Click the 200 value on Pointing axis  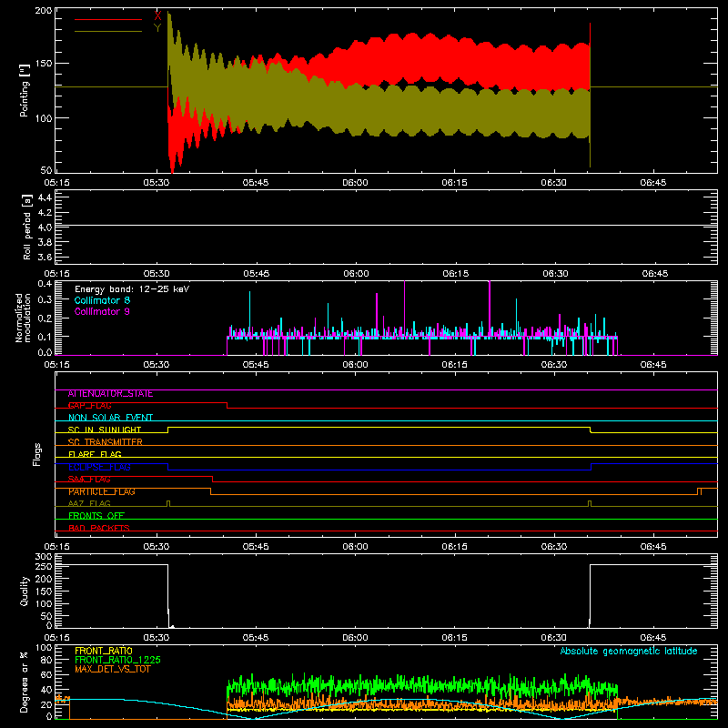coord(44,11)
